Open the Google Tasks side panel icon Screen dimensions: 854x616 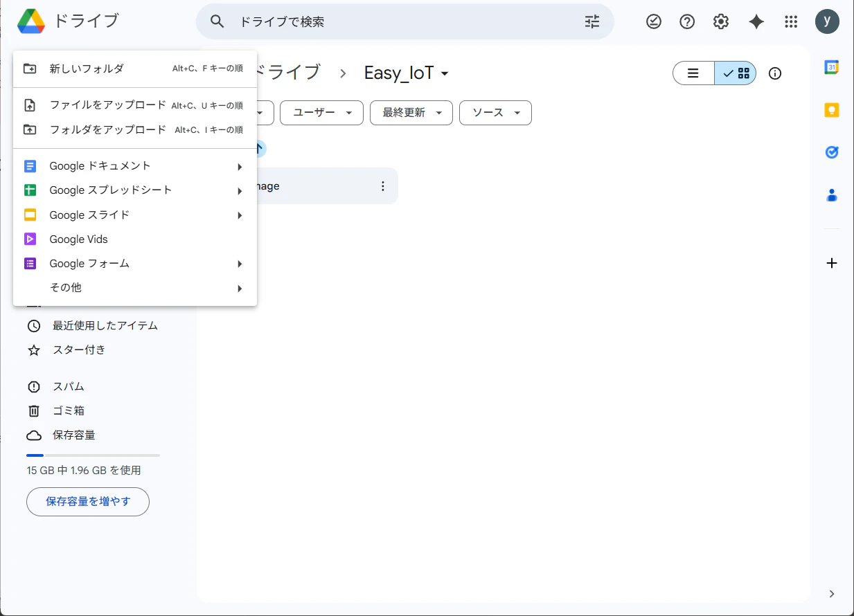click(832, 152)
